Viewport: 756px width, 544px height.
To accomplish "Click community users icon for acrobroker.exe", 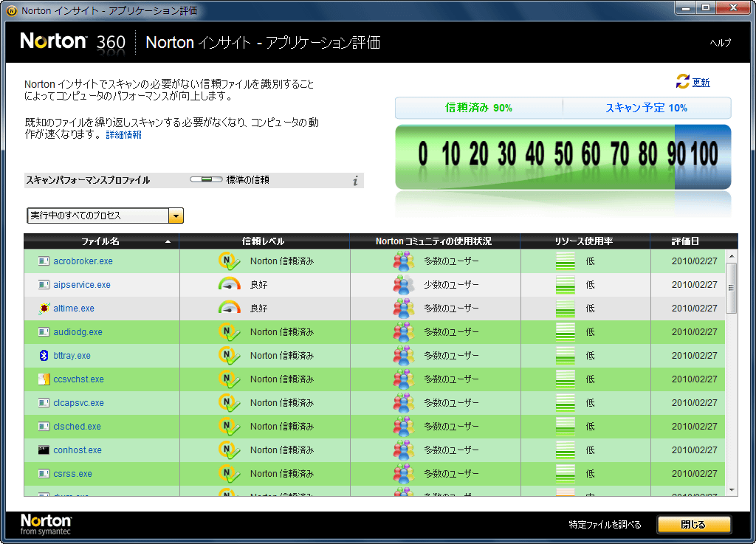I will click(404, 261).
